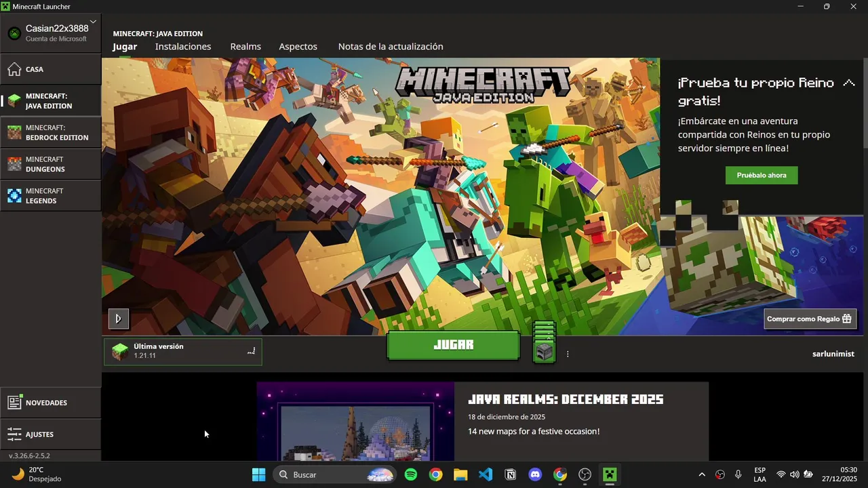Click the 18 de diciembre de 2025 date
The image size is (868, 488).
pyautogui.click(x=507, y=417)
